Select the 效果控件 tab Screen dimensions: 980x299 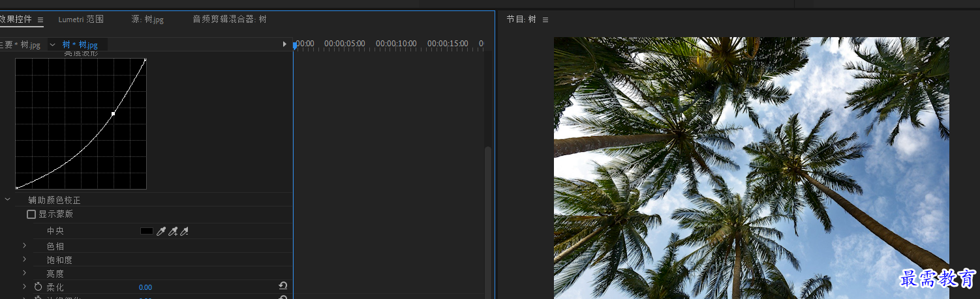tap(16, 20)
